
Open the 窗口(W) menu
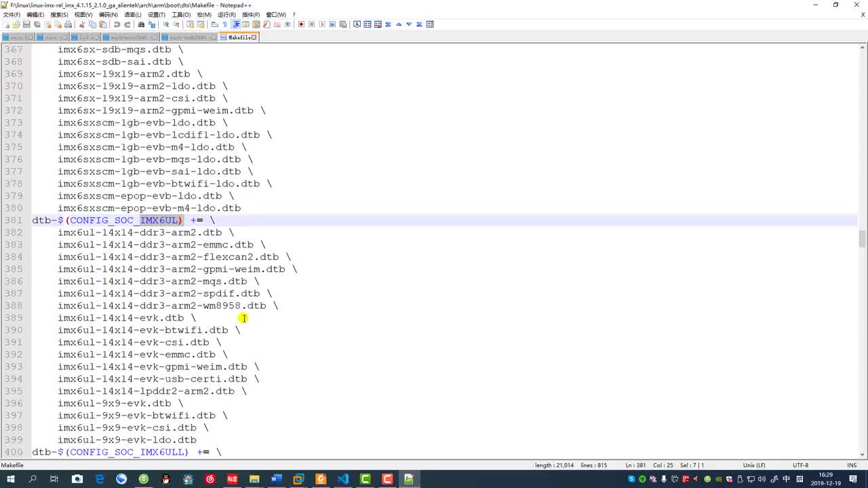point(276,14)
